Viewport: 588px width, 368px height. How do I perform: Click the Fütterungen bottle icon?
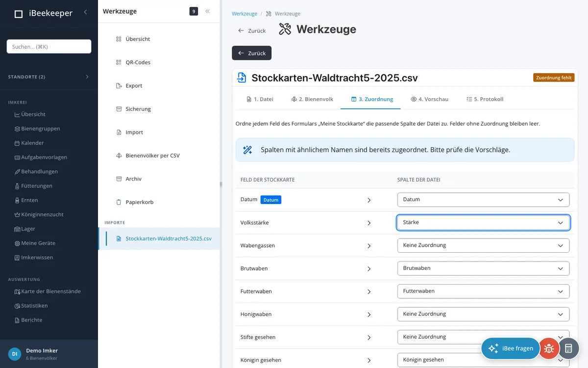[17, 186]
